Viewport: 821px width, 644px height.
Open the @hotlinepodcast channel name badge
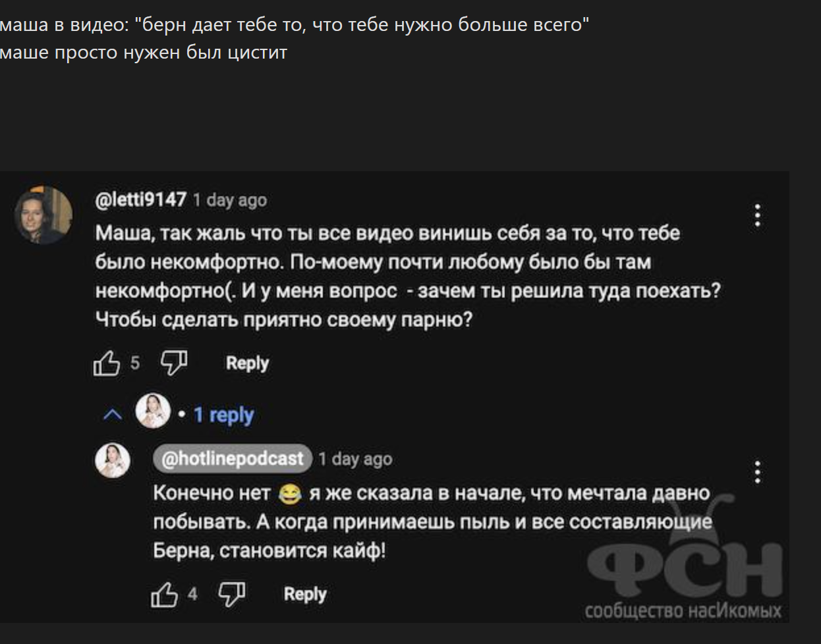[x=233, y=458]
